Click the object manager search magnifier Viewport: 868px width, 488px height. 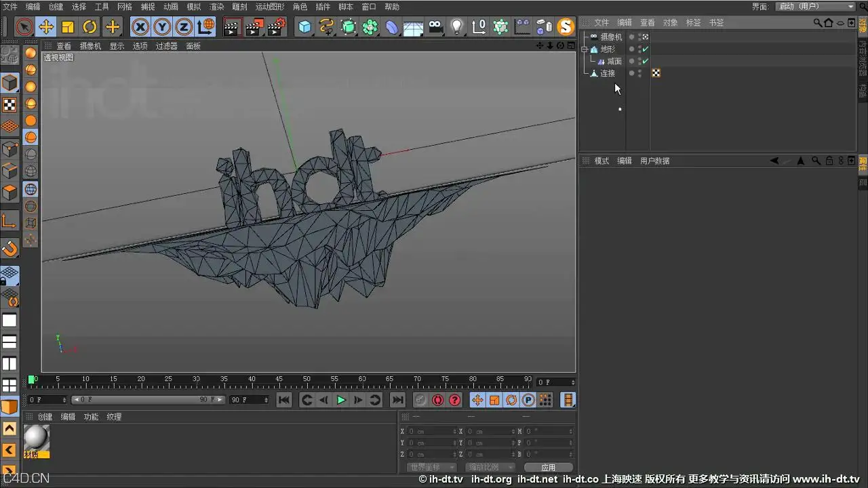pos(818,22)
